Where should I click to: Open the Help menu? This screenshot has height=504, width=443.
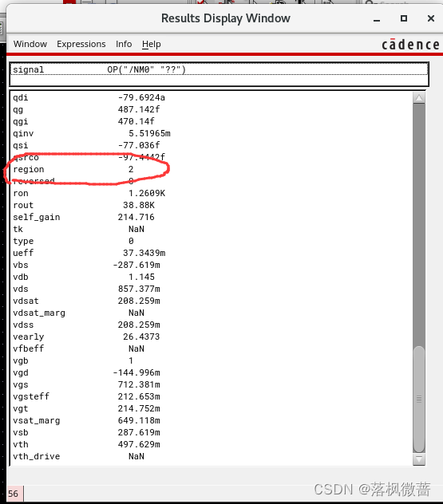[151, 44]
